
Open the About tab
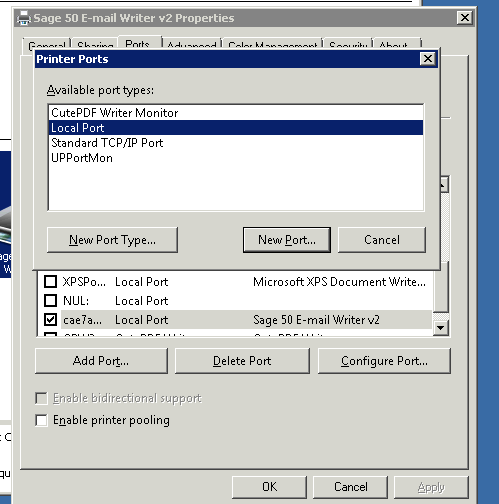(397, 45)
